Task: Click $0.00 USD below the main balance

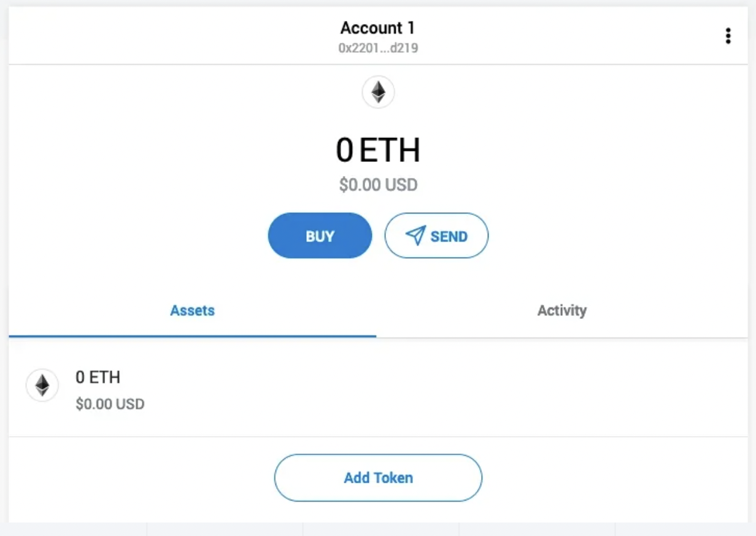Action: click(x=378, y=185)
